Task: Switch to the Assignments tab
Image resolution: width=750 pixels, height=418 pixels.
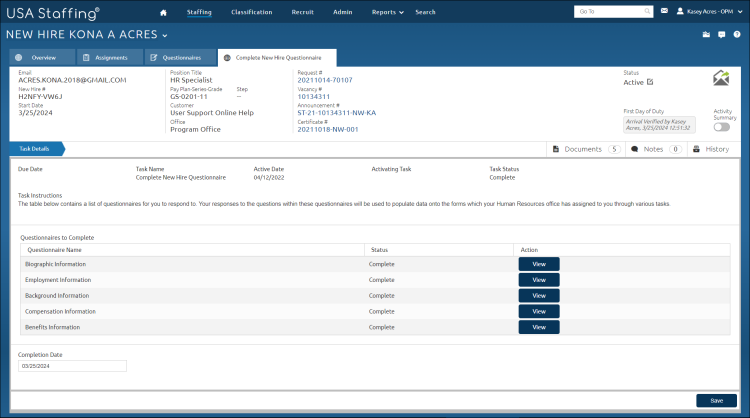Action: point(110,57)
